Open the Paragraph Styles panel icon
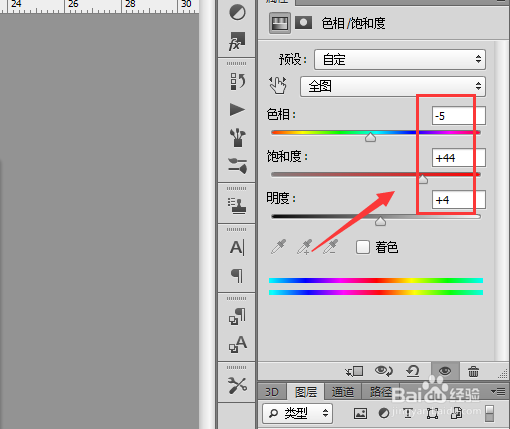 pyautogui.click(x=237, y=316)
